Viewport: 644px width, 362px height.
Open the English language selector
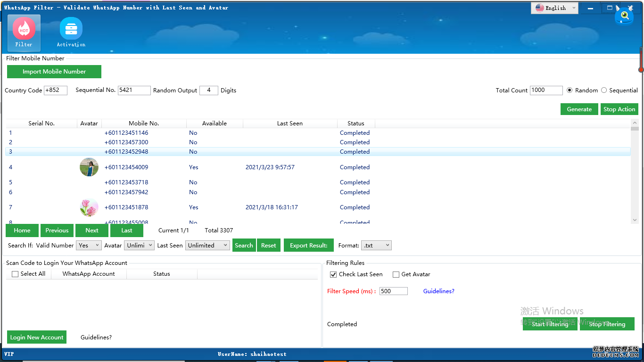555,8
